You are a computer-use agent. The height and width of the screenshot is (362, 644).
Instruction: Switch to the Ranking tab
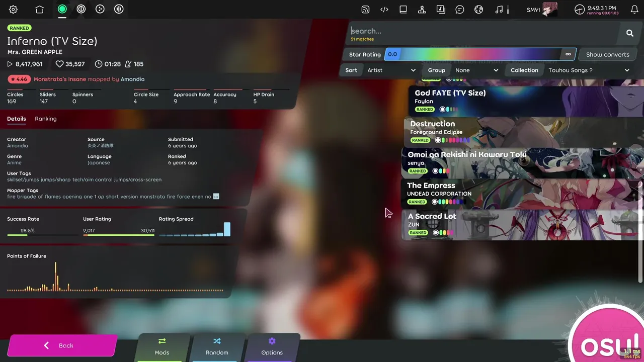click(46, 119)
